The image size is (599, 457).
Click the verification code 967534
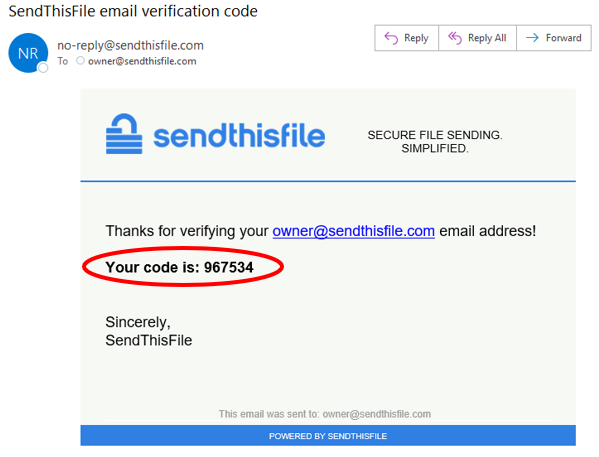click(x=228, y=267)
